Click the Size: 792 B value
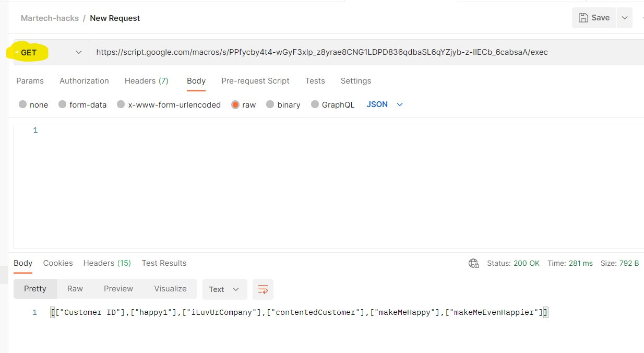 pos(619,263)
